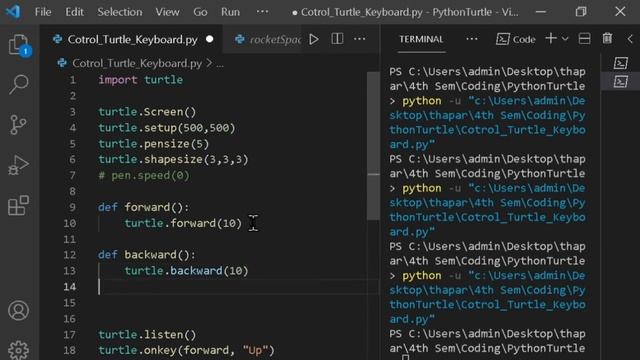The height and width of the screenshot is (360, 640).
Task: Open the Manage gear icon
Action: tap(18, 350)
